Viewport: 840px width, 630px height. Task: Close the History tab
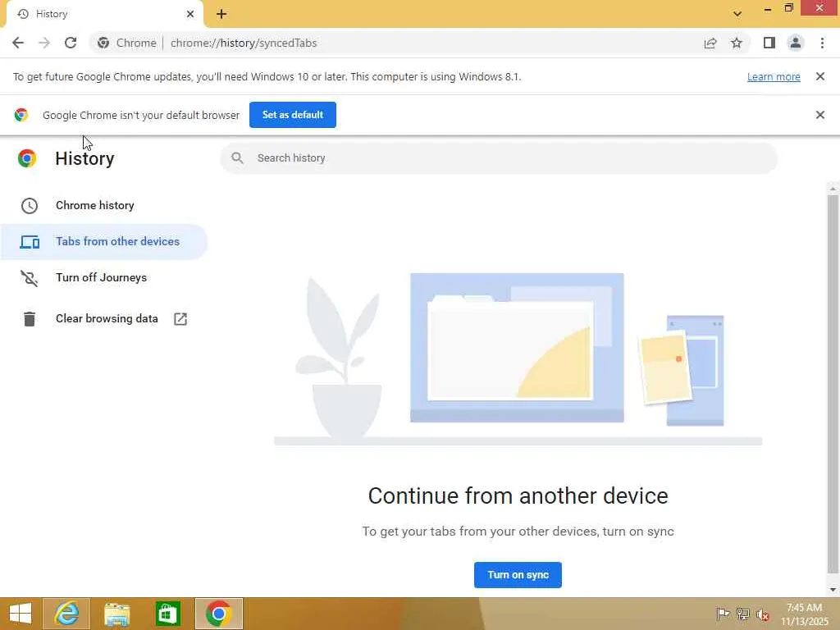[x=190, y=14]
